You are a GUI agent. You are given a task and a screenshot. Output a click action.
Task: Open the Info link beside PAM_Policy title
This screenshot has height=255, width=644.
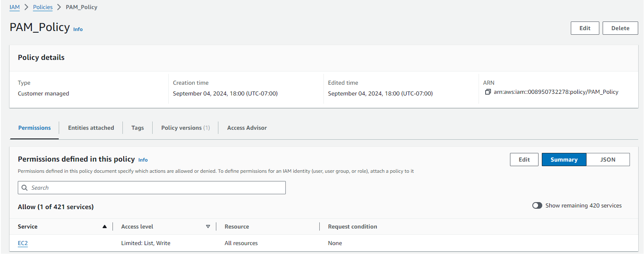click(x=78, y=29)
